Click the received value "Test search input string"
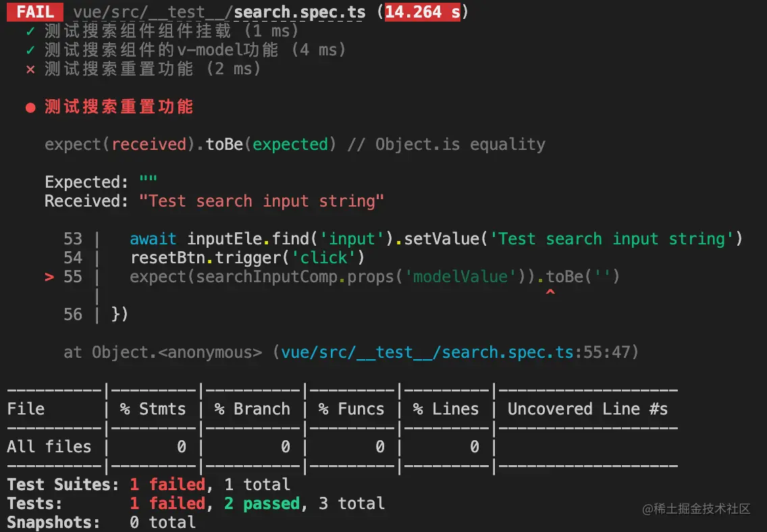This screenshot has width=767, height=532. 261,201
